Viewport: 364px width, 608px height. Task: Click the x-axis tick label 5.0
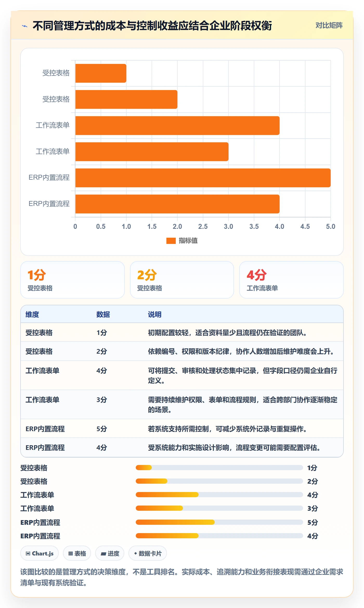coord(330,227)
